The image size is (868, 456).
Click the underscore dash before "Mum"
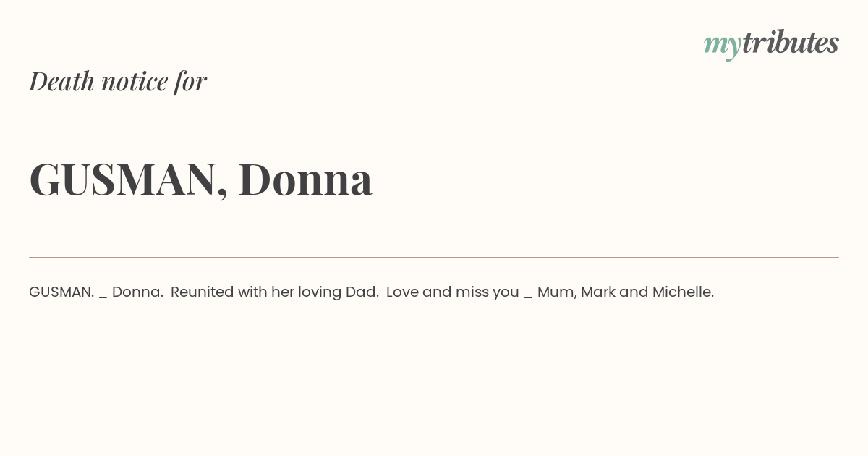click(x=528, y=297)
